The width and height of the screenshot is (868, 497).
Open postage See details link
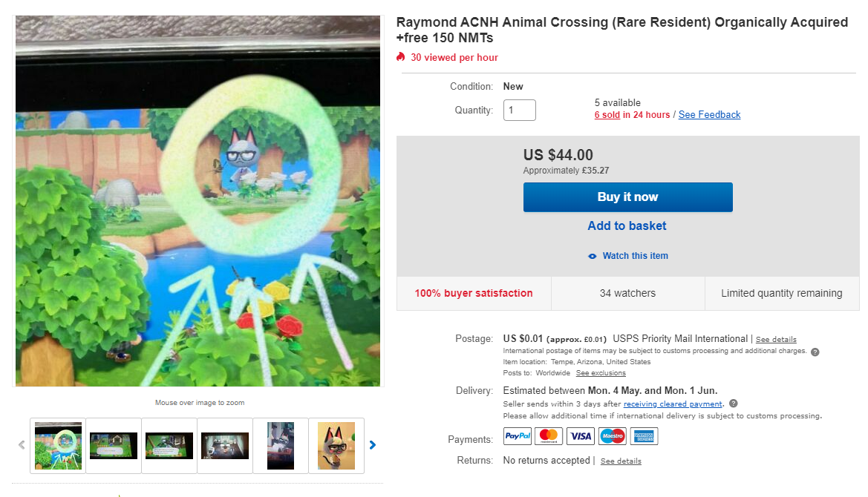[776, 340]
